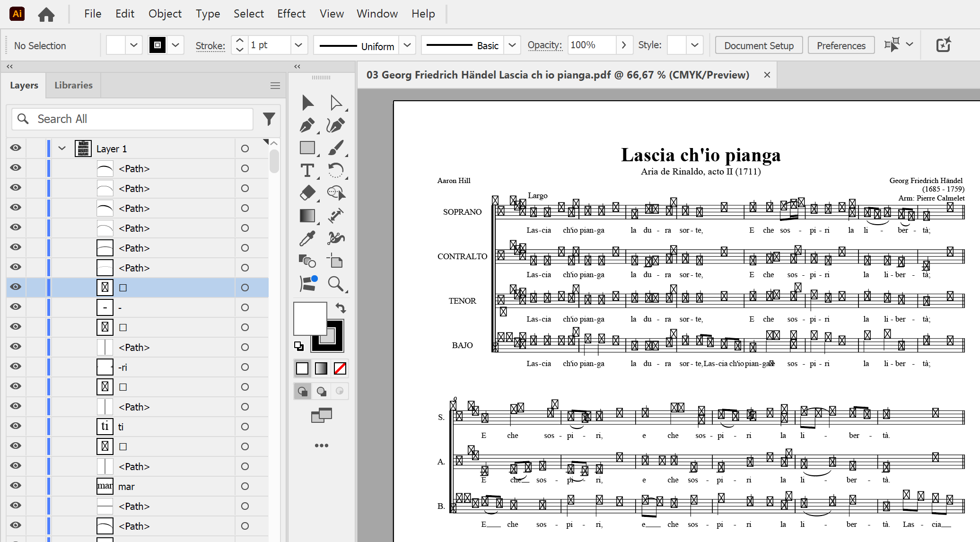Select the Free Transform tool
980x542 pixels.
[x=336, y=216]
